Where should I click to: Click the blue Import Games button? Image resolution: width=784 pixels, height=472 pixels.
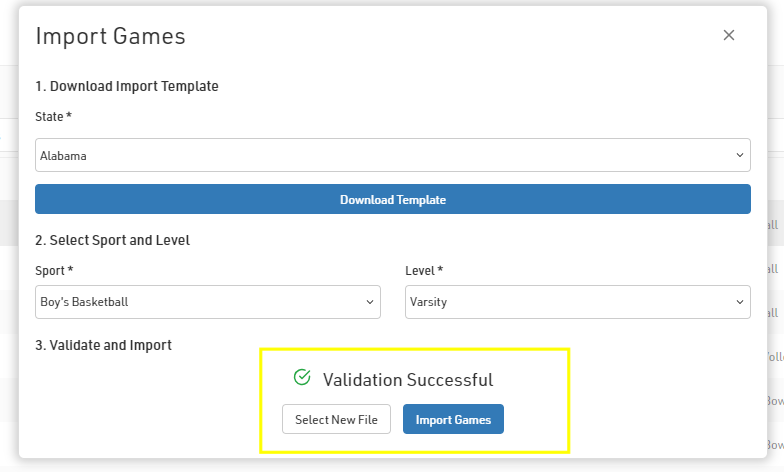453,420
